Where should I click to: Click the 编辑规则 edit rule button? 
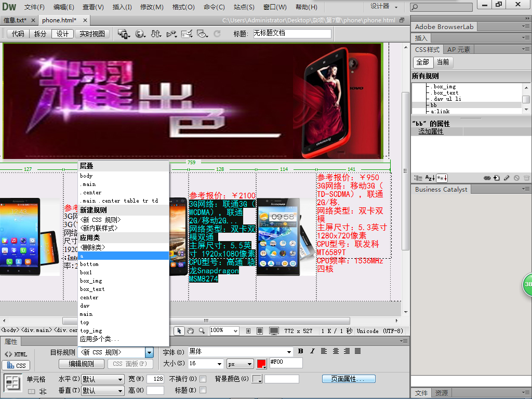(82, 364)
